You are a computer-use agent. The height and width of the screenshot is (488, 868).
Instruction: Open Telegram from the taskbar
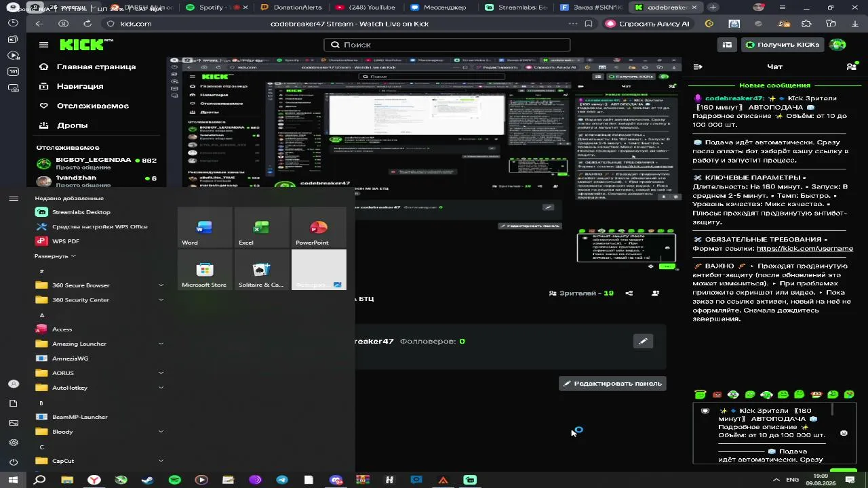(282, 480)
